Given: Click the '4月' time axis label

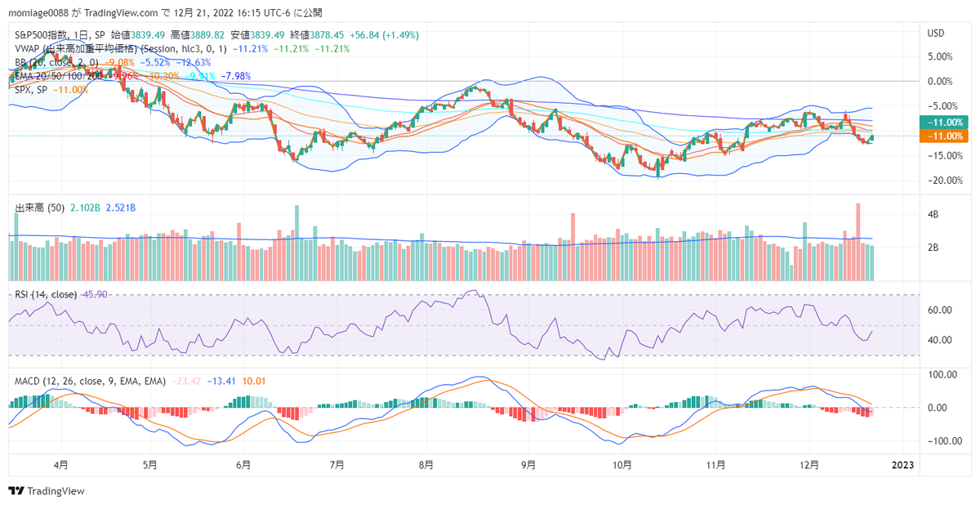Looking at the screenshot, I should [60, 464].
